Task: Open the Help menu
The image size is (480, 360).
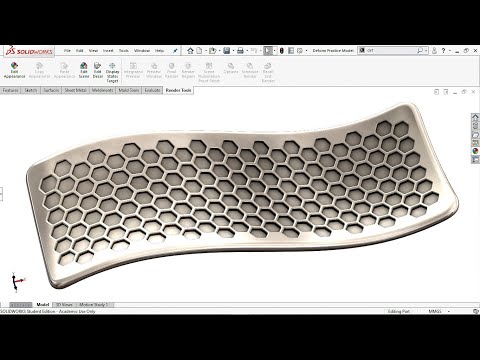Action: coord(159,51)
